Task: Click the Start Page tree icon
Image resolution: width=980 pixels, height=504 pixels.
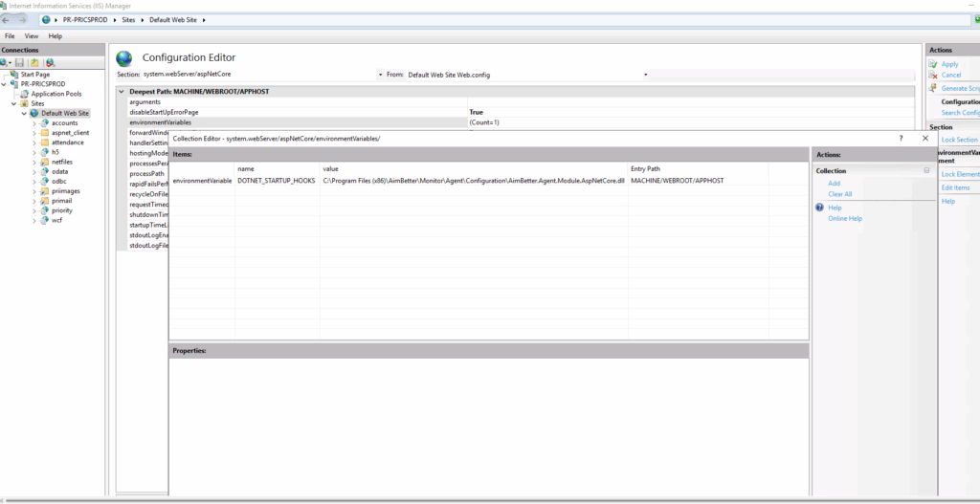Action: tap(15, 75)
